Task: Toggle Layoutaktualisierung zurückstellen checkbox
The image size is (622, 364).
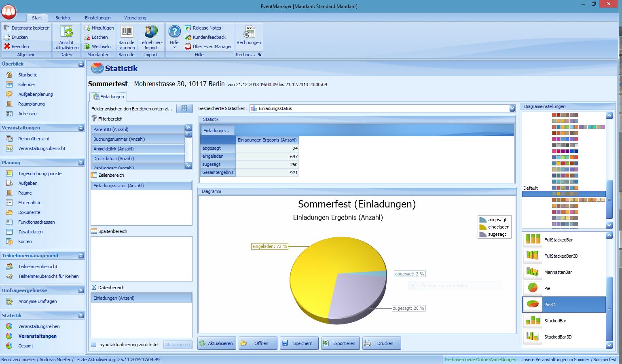Action: [94, 345]
